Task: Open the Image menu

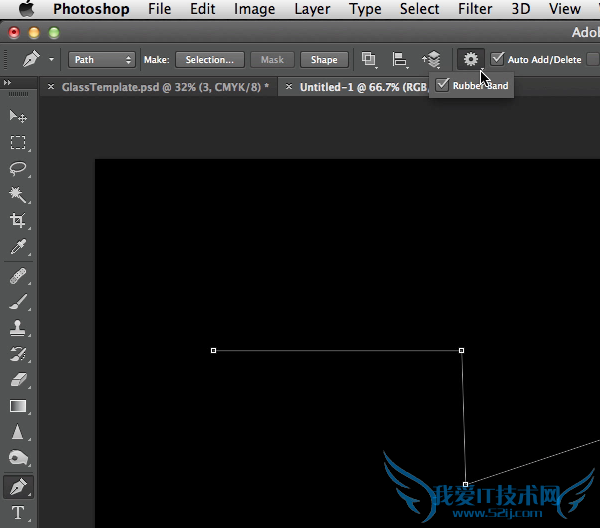Action: [254, 8]
